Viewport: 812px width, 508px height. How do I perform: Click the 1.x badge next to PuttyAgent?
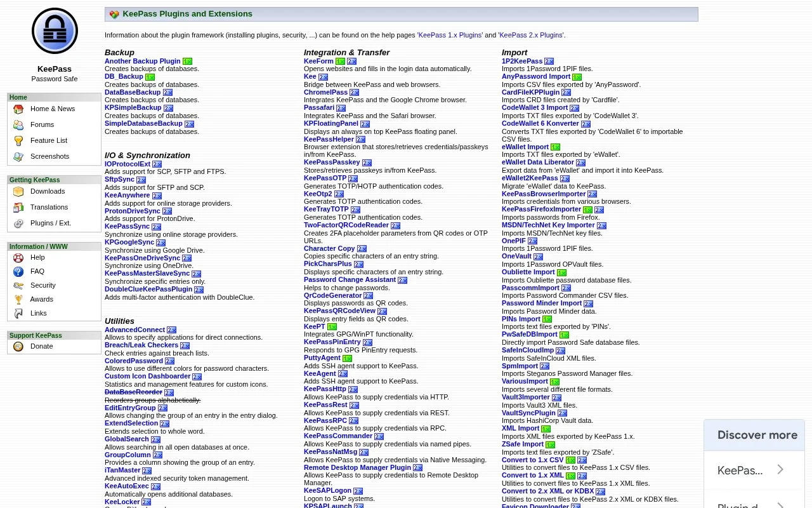pos(347,359)
